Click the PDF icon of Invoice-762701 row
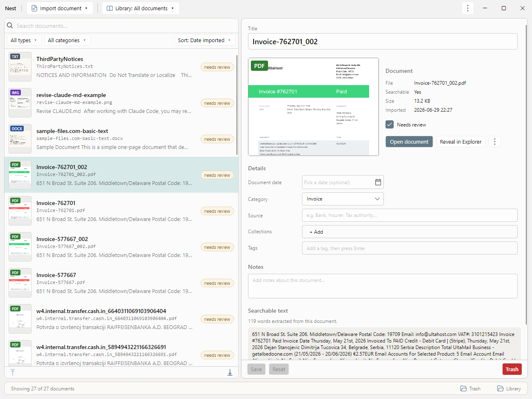Screen dimensions: 532x399 pyautogui.click(x=15, y=201)
